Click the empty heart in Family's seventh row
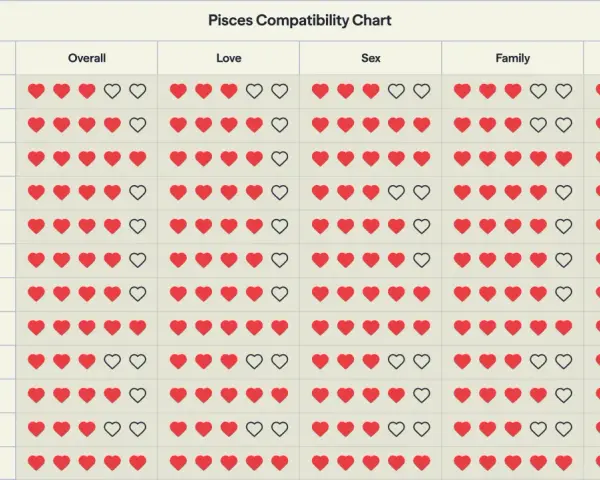This screenshot has height=480, width=600. point(564,294)
